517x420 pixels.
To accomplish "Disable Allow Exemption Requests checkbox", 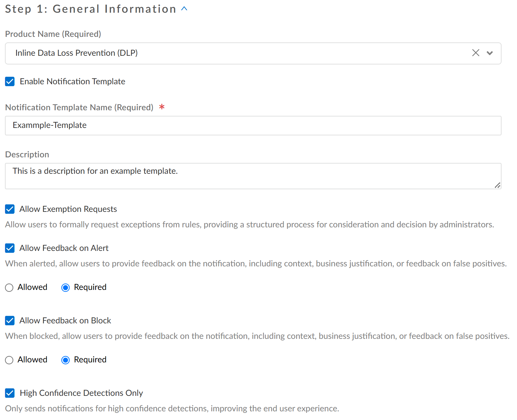I will pyautogui.click(x=10, y=209).
